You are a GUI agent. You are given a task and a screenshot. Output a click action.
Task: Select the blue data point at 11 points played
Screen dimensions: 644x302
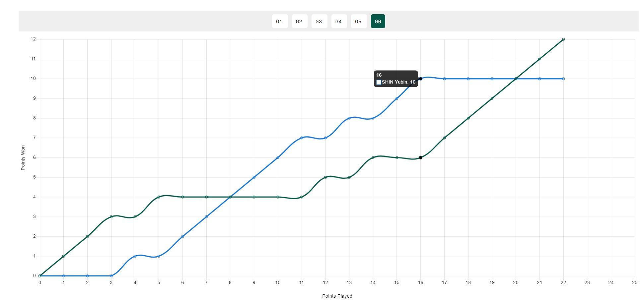click(302, 138)
